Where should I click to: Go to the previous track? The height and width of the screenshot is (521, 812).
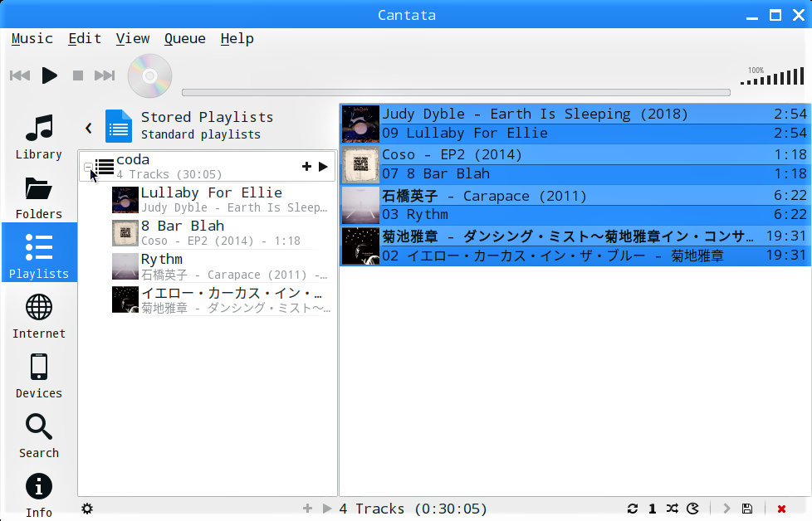point(20,75)
